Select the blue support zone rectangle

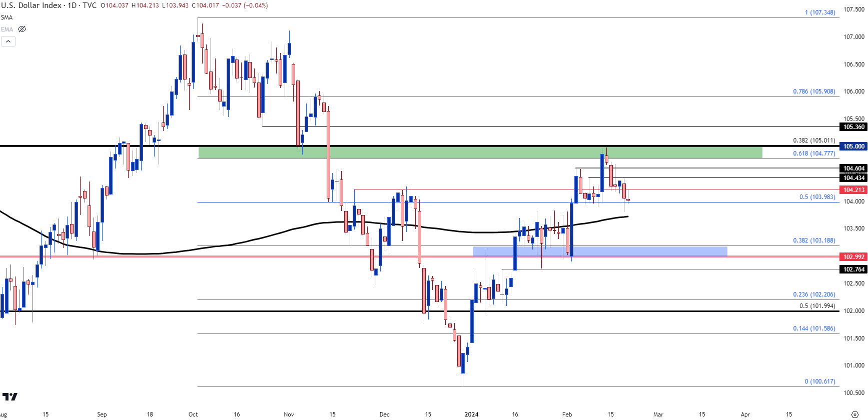tap(600, 251)
